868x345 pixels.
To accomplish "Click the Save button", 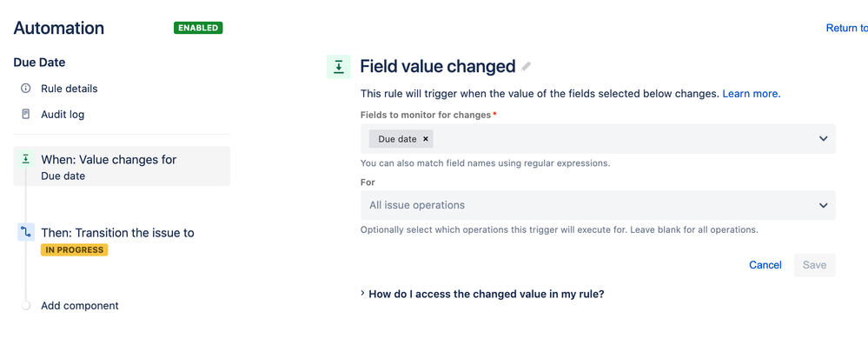I will [814, 265].
